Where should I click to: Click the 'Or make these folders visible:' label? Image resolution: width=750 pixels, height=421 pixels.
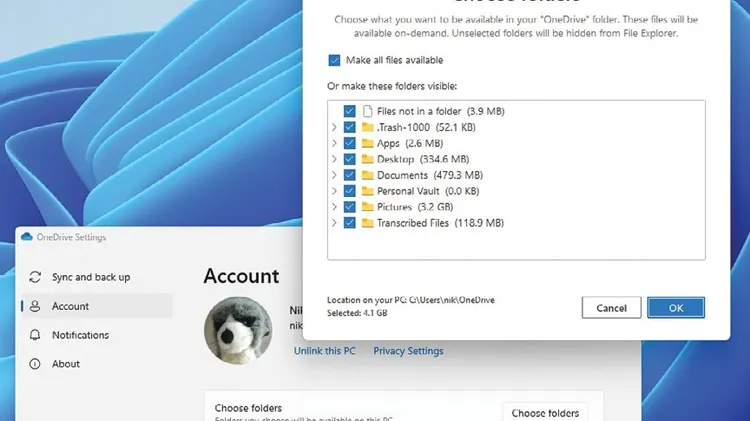click(x=392, y=86)
